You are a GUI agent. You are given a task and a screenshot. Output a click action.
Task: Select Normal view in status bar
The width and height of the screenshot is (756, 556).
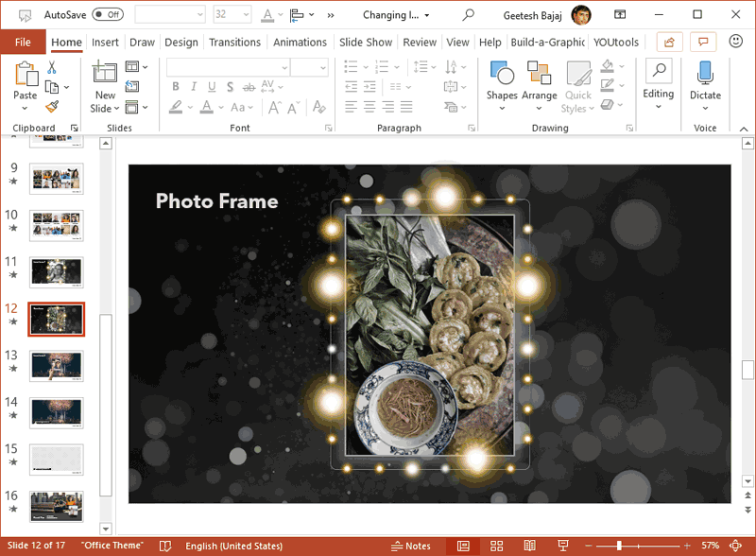[x=463, y=546]
